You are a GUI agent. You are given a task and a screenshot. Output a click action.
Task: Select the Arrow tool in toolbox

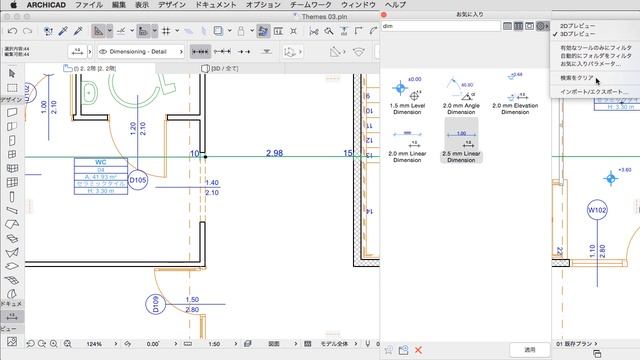click(x=12, y=73)
